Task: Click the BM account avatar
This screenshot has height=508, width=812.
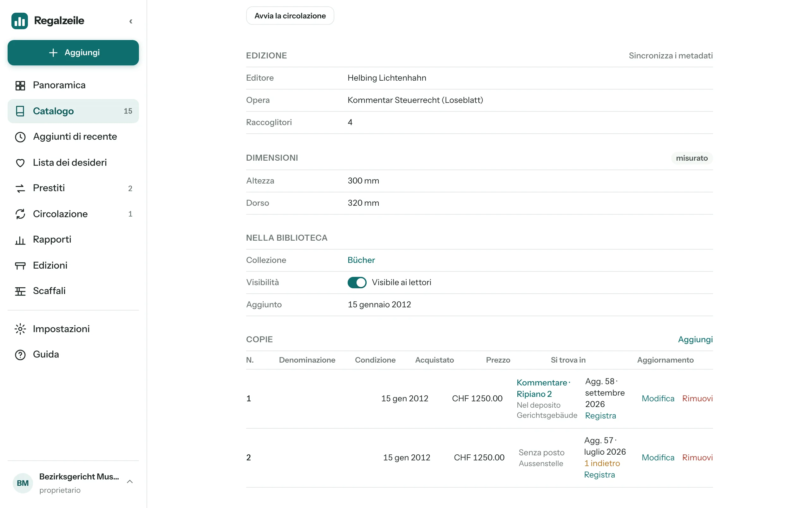Action: click(23, 483)
